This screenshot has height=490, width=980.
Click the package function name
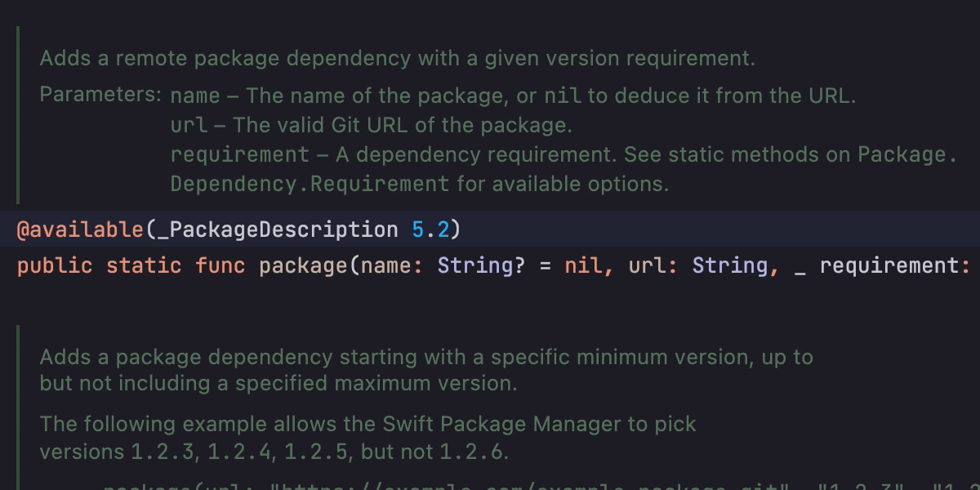[303, 266]
